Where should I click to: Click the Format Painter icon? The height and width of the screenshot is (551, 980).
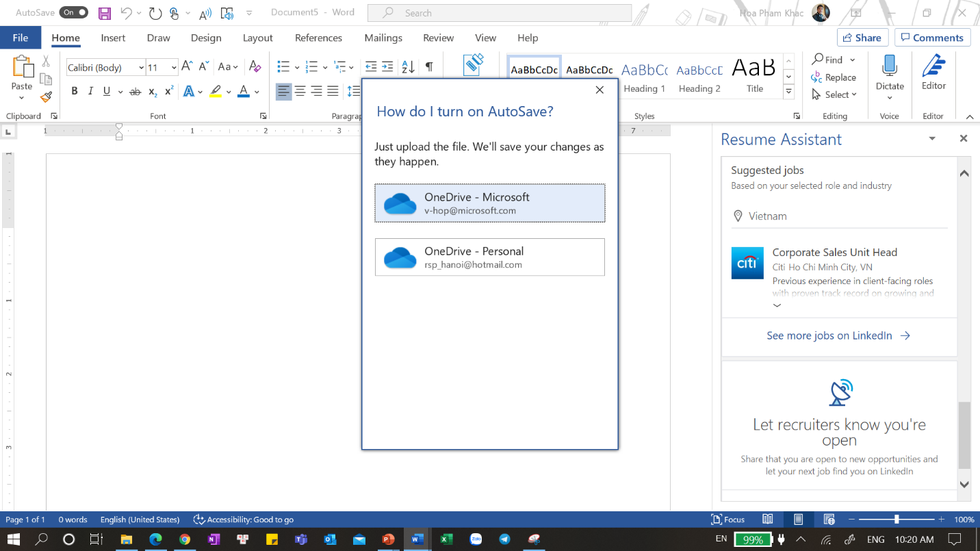coord(47,97)
